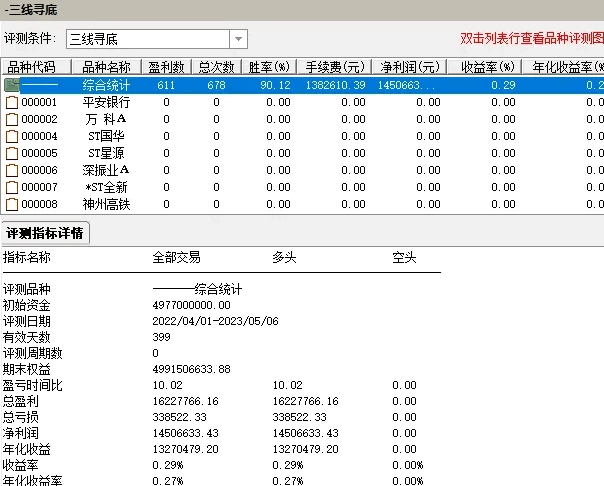The width and height of the screenshot is (604, 486).
Task: Click stock code 000004
Action: pyautogui.click(x=39, y=136)
